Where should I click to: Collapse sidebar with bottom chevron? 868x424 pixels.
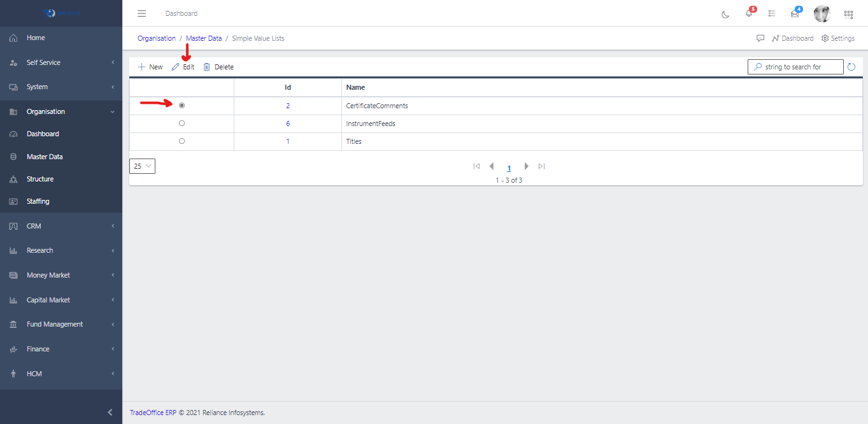coord(110,413)
